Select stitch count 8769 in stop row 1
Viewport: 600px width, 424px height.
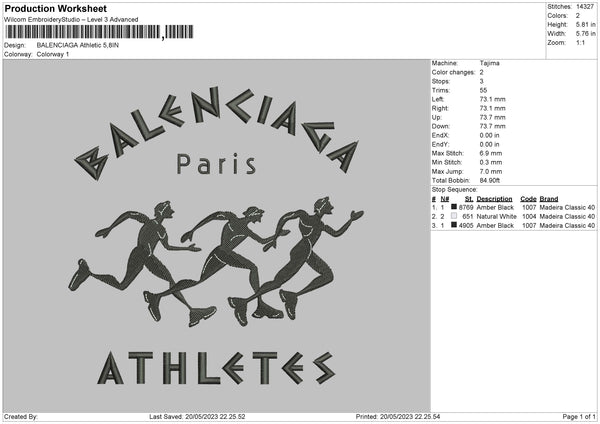(x=466, y=207)
